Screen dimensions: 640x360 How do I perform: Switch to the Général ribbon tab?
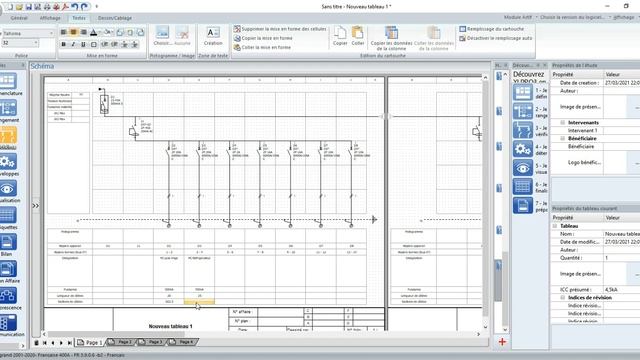coord(19,18)
